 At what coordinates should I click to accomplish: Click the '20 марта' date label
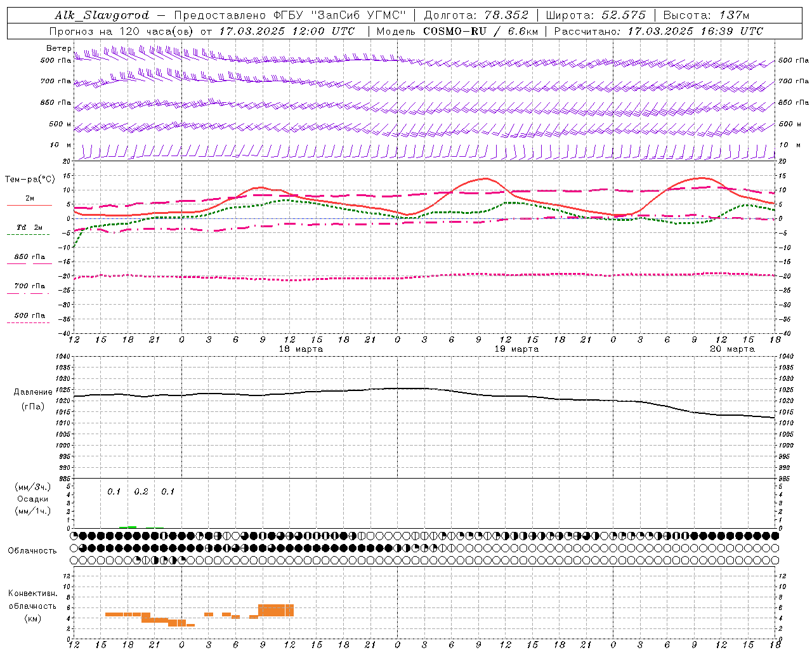(x=732, y=349)
